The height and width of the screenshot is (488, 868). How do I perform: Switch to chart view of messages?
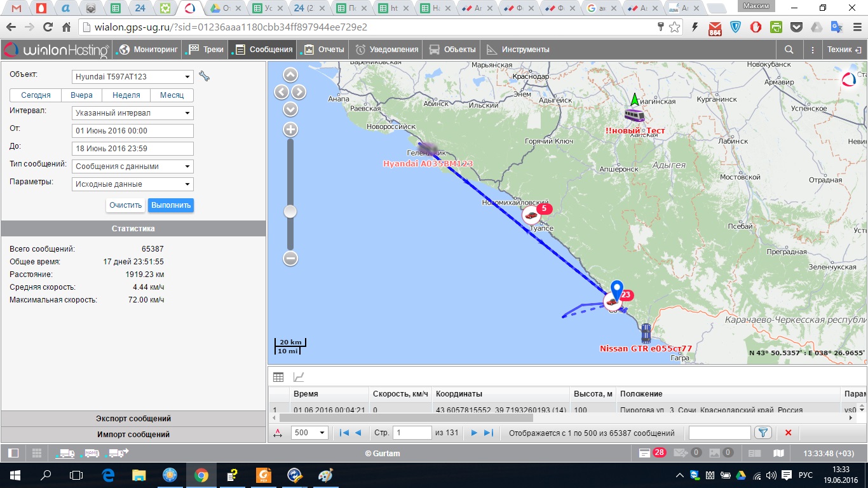[x=298, y=377]
